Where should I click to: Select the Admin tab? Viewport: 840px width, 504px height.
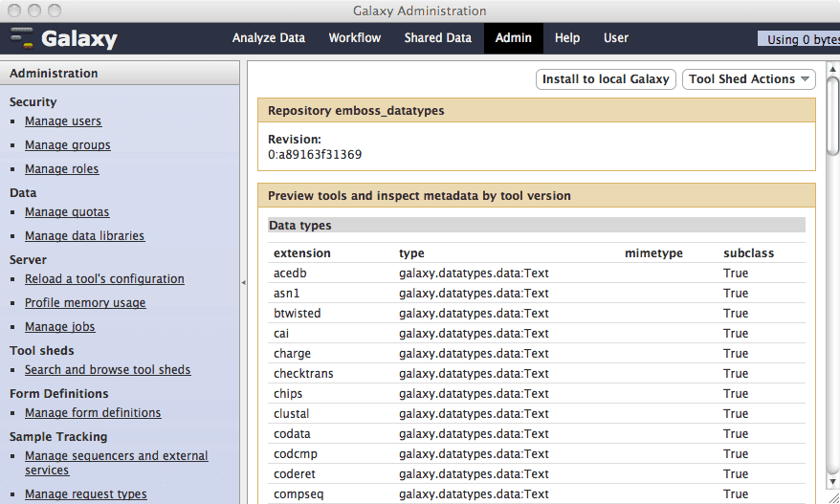click(x=514, y=38)
